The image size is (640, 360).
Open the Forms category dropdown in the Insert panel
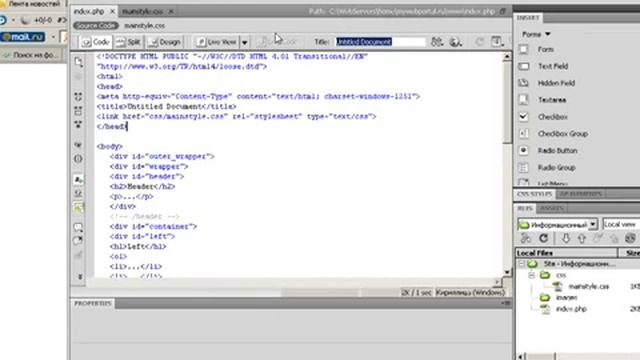536,34
